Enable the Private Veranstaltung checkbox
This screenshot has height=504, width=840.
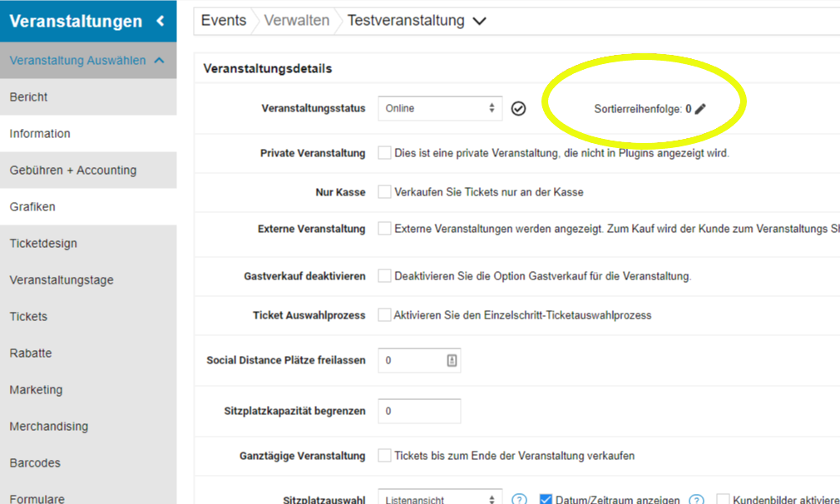[x=384, y=153]
